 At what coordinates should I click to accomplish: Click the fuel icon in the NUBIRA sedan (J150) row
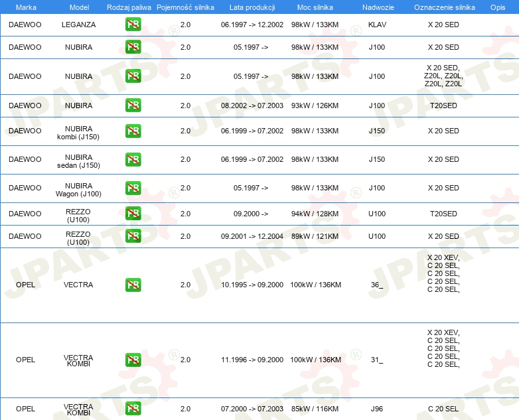pyautogui.click(x=133, y=159)
